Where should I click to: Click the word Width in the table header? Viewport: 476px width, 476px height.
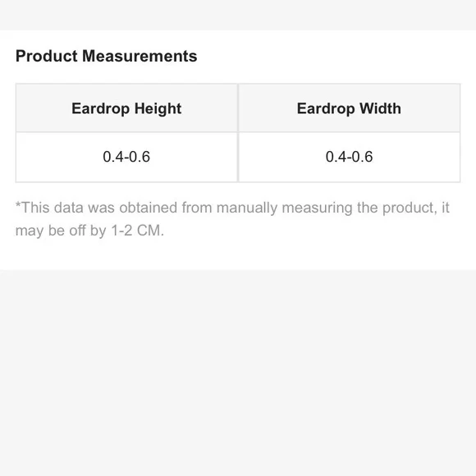(380, 108)
